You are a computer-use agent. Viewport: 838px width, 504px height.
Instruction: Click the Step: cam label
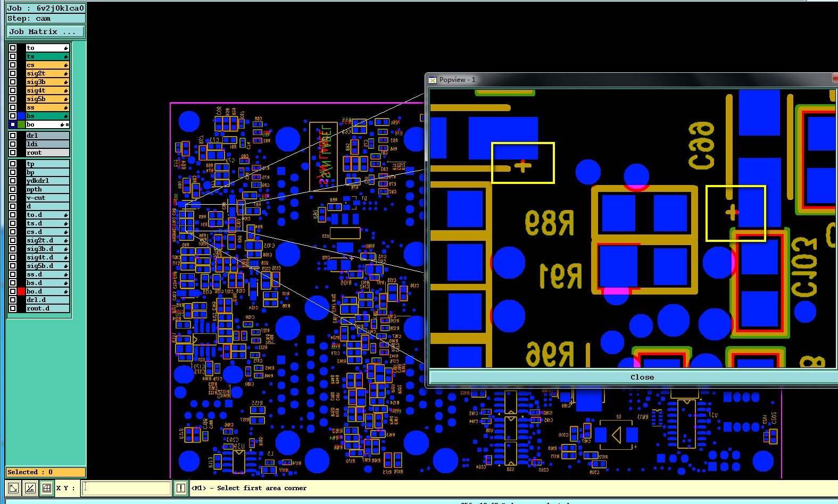[45, 19]
